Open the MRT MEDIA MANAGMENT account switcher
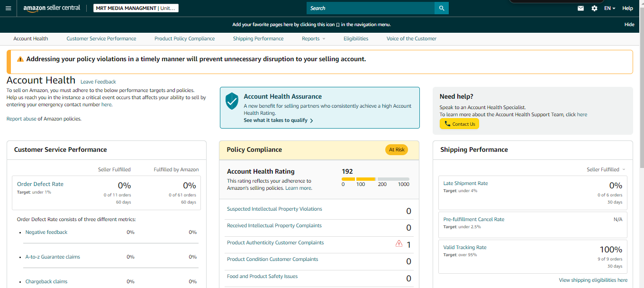This screenshot has width=644, height=288. pyautogui.click(x=136, y=8)
